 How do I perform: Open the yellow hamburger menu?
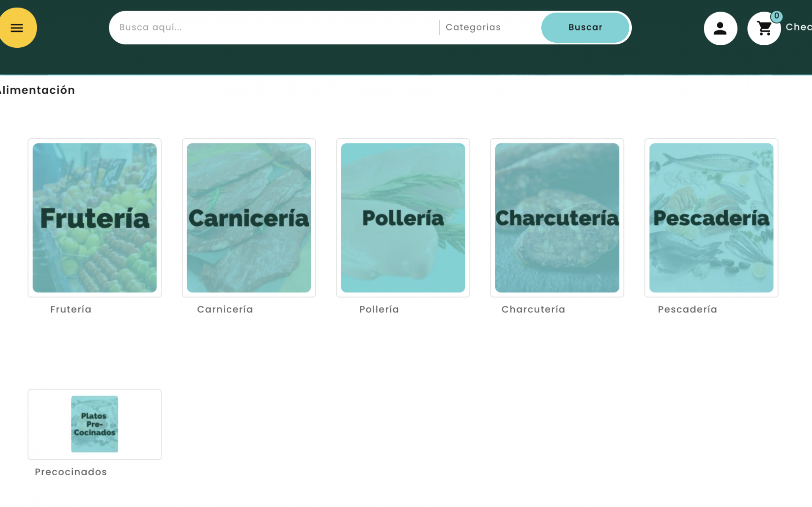tap(17, 28)
